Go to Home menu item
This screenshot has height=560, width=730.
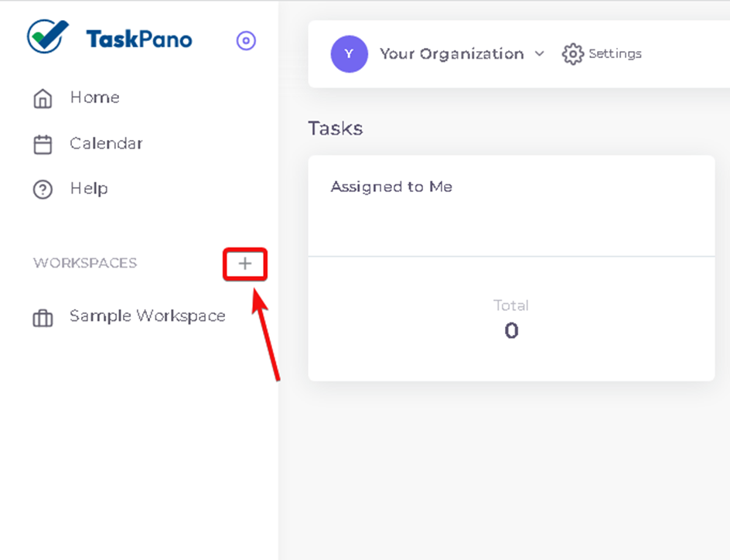coord(95,97)
